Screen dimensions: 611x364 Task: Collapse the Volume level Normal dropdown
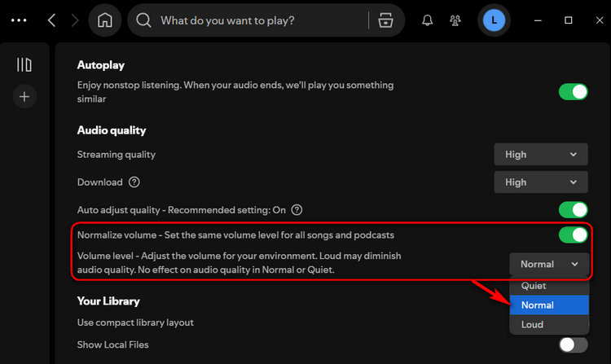pos(549,264)
